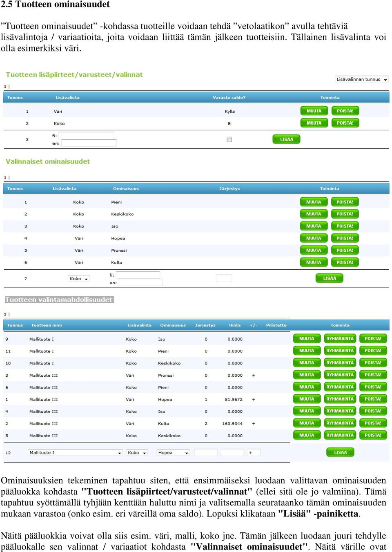Viewport: 392px width, 552px height.
Task: Click POISTA! for Mallituote I Iso row
Action: point(373,339)
